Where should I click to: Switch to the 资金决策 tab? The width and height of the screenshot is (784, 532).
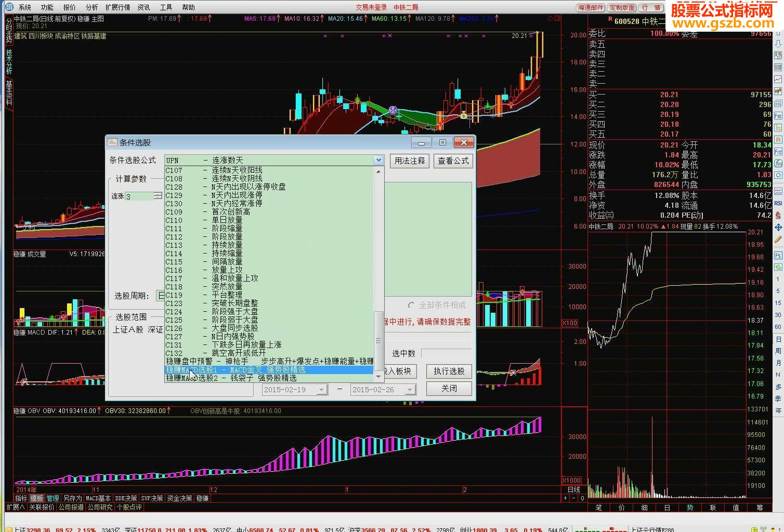(x=179, y=498)
